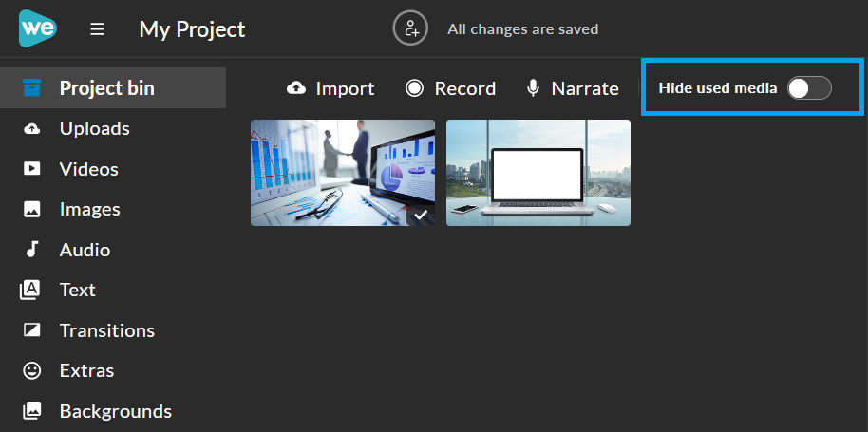Click the Extras smiley icon
This screenshot has height=432, width=868.
[32, 370]
